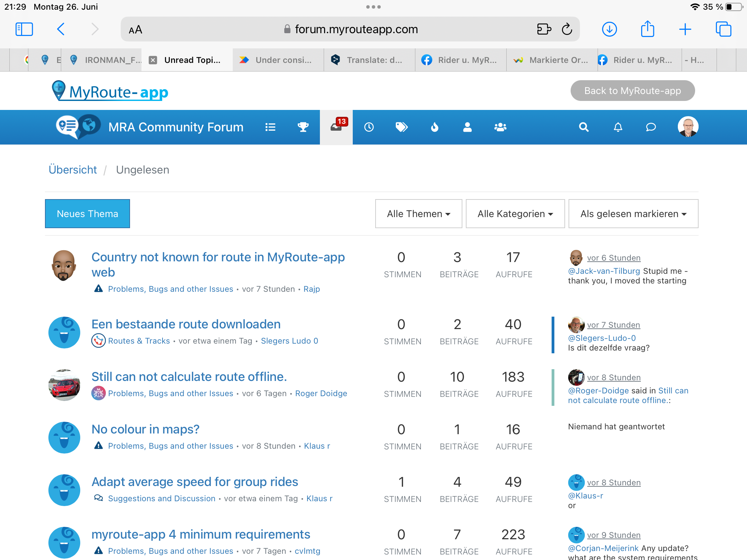This screenshot has width=747, height=560.
Task: Open user Roger Doidge profile link
Action: point(321,393)
